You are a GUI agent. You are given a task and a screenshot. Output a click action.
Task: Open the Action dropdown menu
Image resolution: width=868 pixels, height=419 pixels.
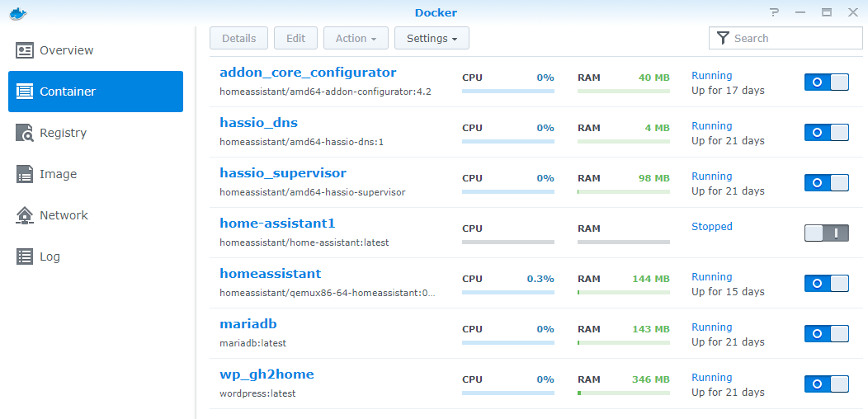356,38
